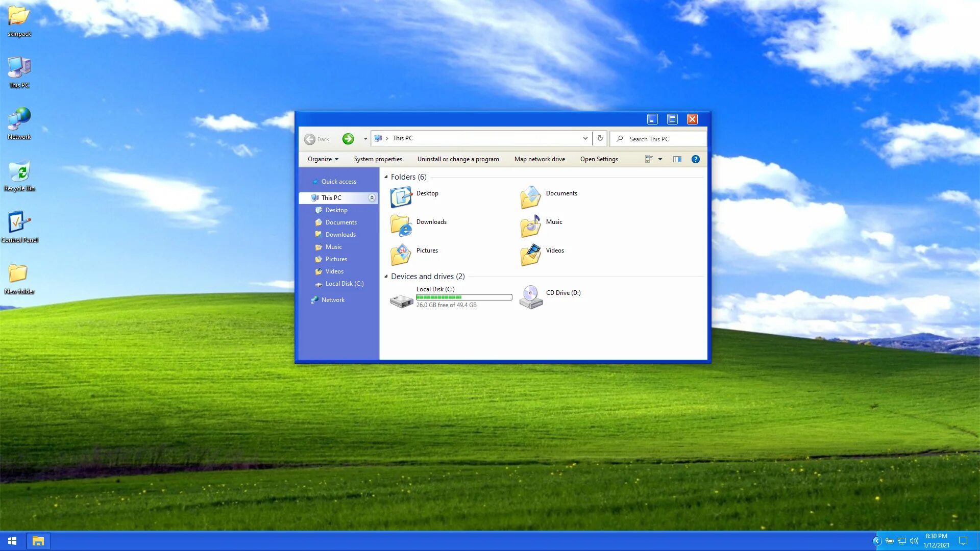Open the Recycle Bin desktop icon
980x551 pixels.
click(x=19, y=172)
